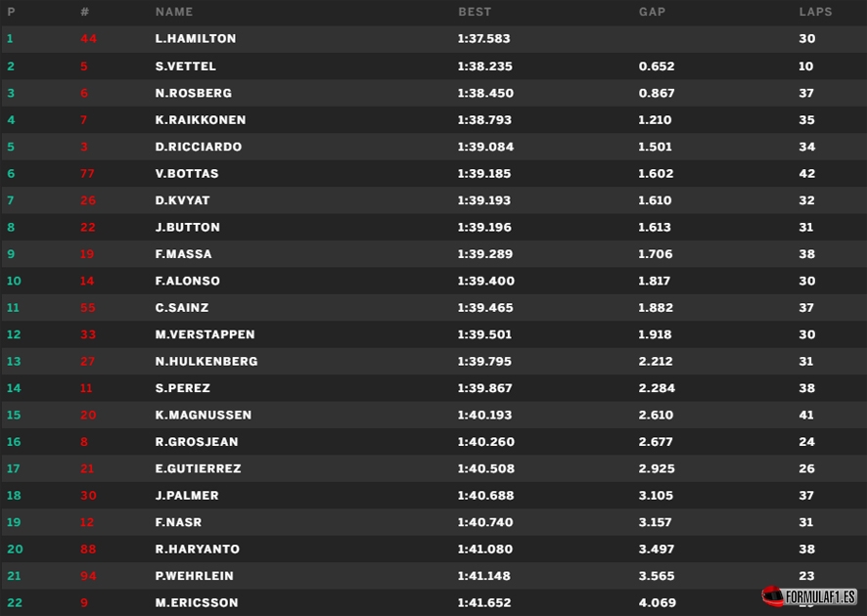Click car number 77 for Bottas

88,174
